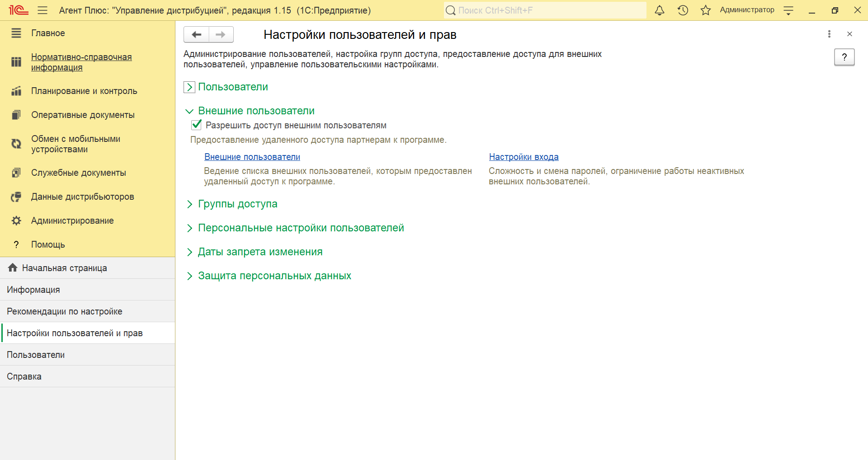Open favorites star icon
This screenshot has height=460, width=868.
pyautogui.click(x=706, y=10)
